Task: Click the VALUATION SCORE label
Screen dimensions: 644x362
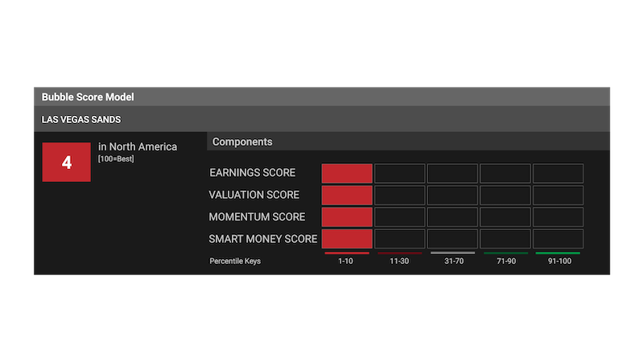Action: pos(254,195)
